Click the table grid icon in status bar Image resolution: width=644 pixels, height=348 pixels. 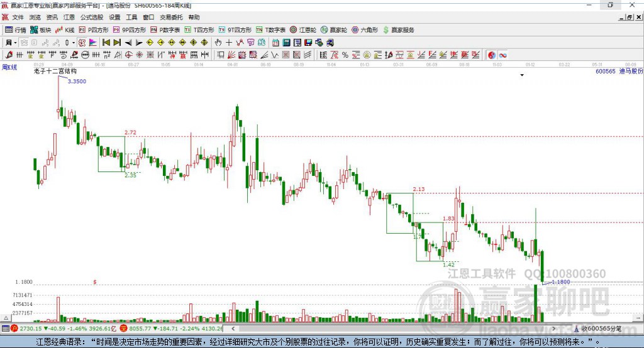(x=5, y=329)
